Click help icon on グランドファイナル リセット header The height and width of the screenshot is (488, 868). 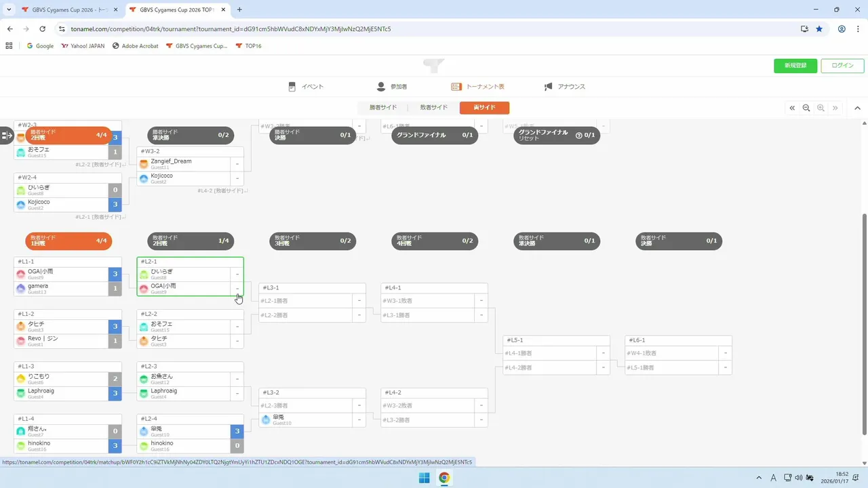click(x=578, y=136)
